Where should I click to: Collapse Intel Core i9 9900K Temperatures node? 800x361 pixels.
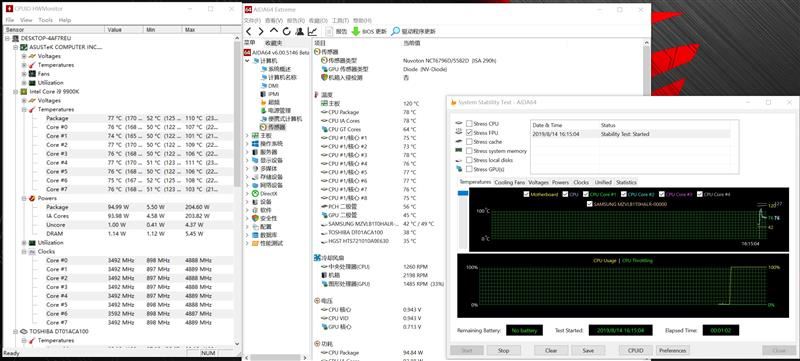24,110
